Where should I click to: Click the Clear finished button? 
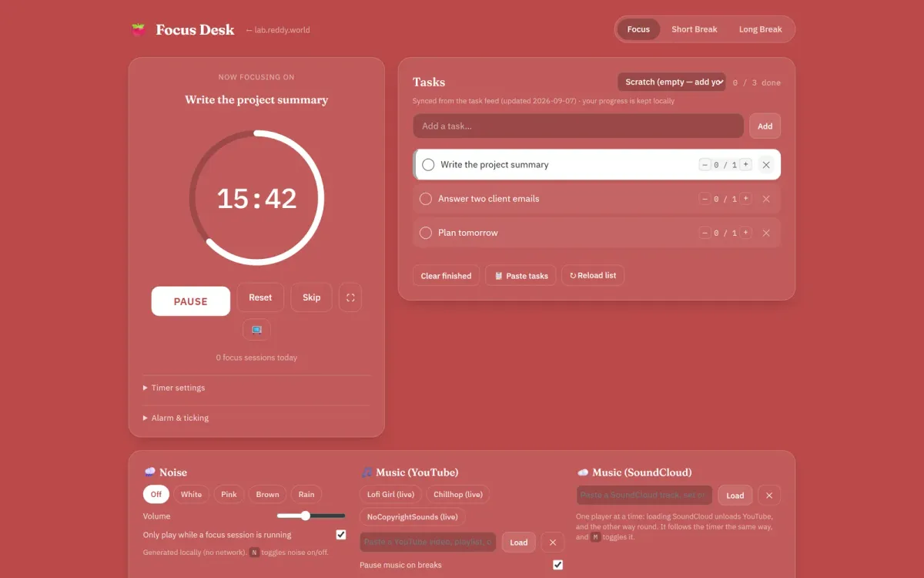(446, 276)
